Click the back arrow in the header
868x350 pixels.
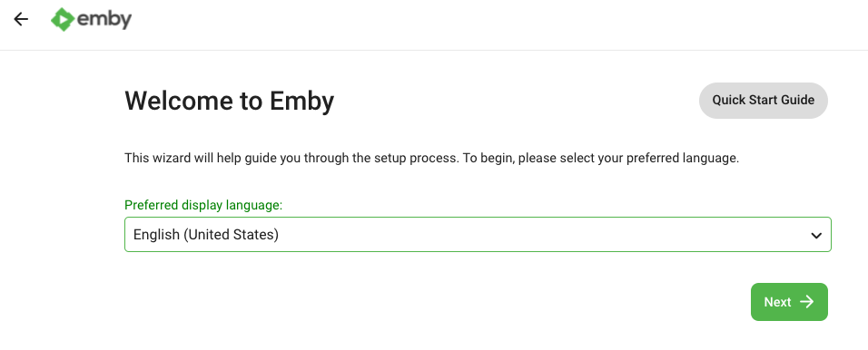[21, 19]
